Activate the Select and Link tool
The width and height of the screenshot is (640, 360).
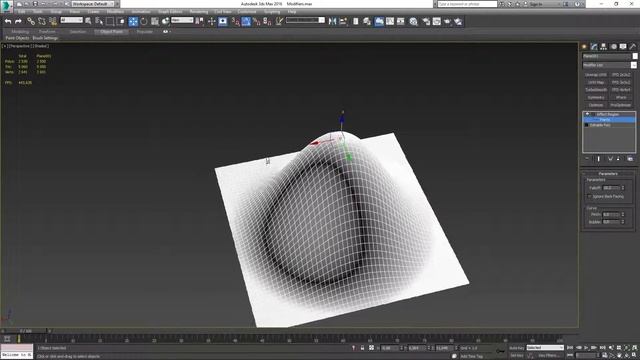pos(31,21)
